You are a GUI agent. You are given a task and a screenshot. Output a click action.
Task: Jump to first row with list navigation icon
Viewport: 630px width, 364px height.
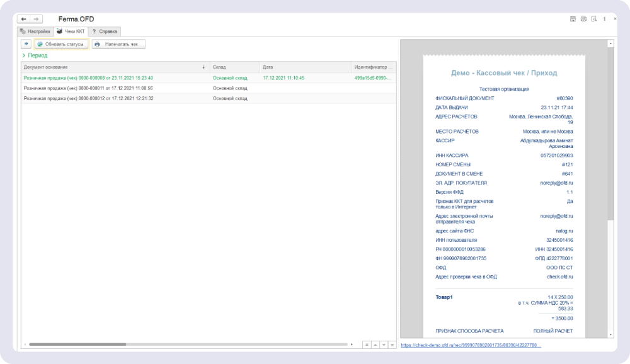pyautogui.click(x=367, y=344)
